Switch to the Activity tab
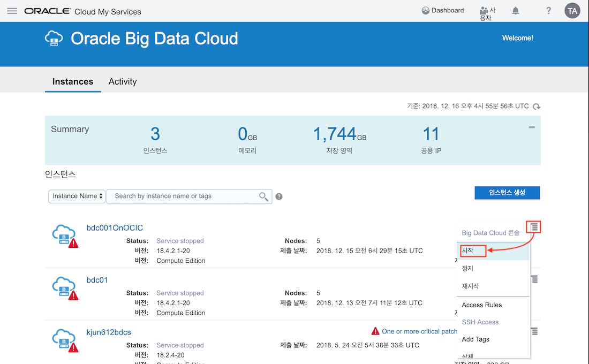Viewport: 589px width, 364px height. 123,81
